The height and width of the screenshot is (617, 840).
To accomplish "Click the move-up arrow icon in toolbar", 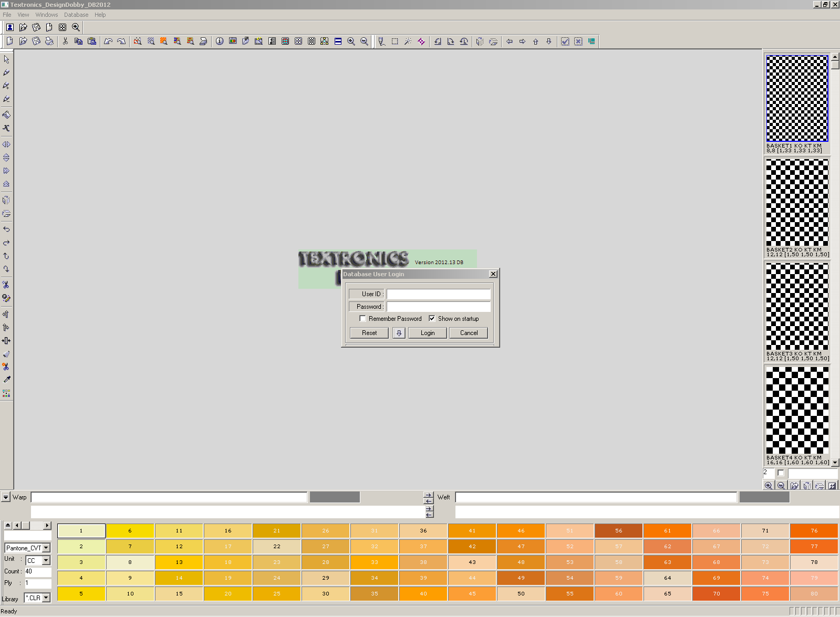I will click(535, 41).
